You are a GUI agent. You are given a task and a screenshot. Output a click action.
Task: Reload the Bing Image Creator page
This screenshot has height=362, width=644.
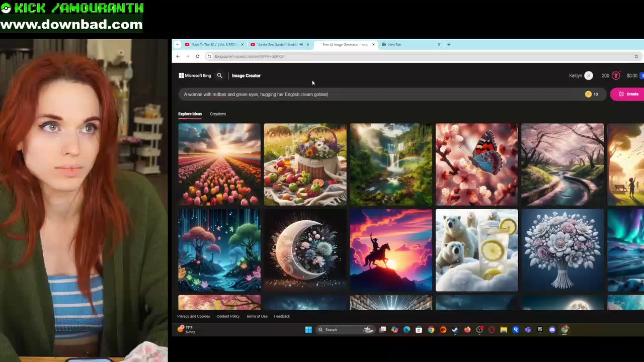[x=198, y=56]
